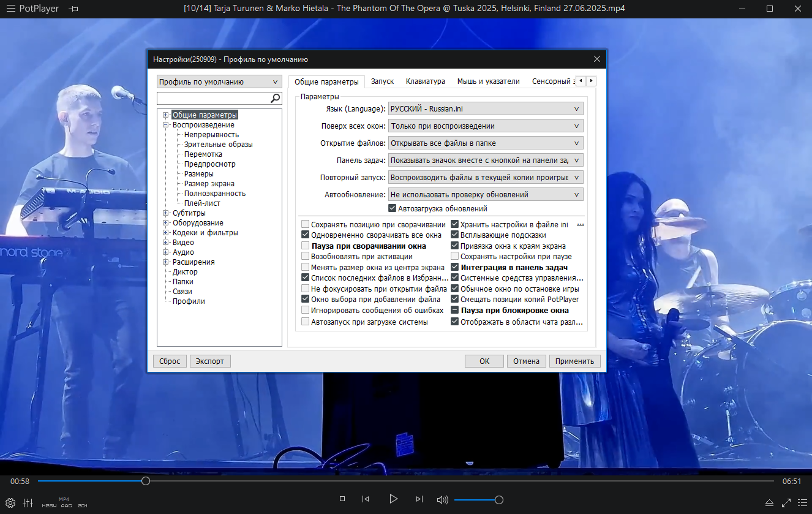This screenshot has width=812, height=514.
Task: Click the volume slider handle
Action: pos(499,500)
